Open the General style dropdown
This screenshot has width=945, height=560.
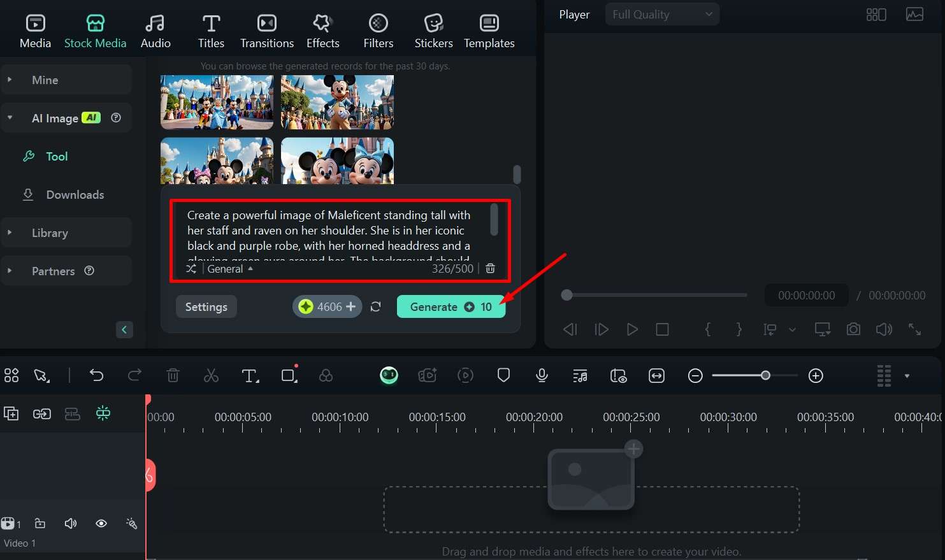(230, 269)
